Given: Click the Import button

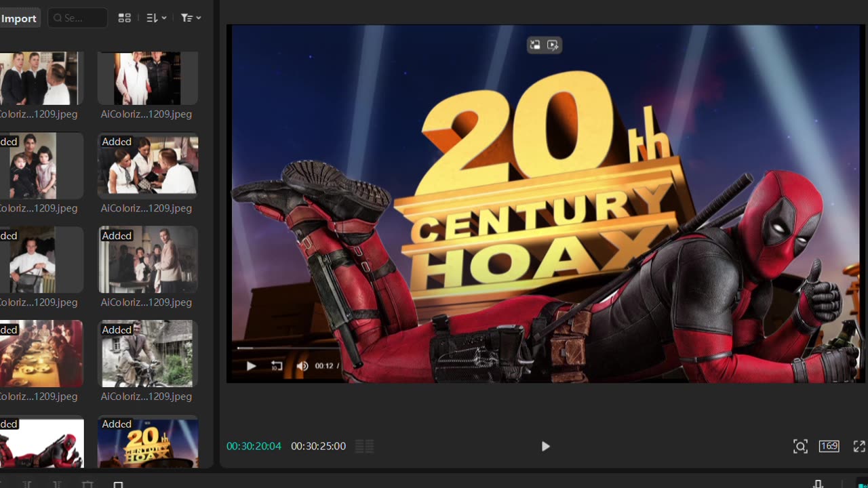Looking at the screenshot, I should pyautogui.click(x=19, y=18).
